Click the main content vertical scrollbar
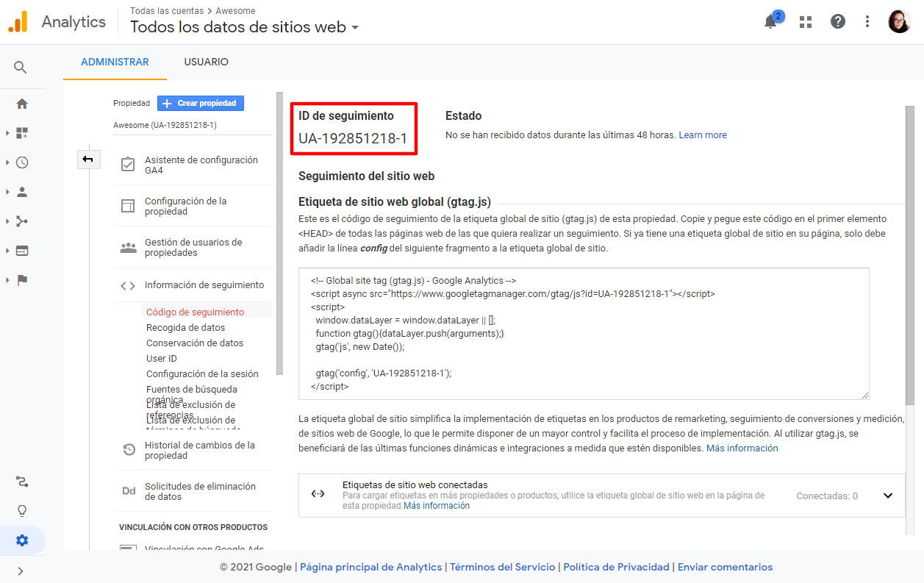 tap(910, 256)
